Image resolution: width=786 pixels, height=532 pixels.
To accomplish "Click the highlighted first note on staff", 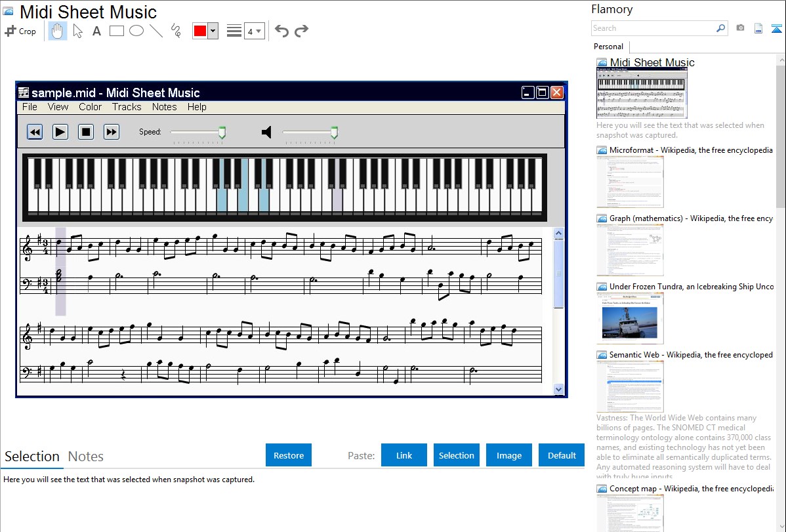I will 59,243.
